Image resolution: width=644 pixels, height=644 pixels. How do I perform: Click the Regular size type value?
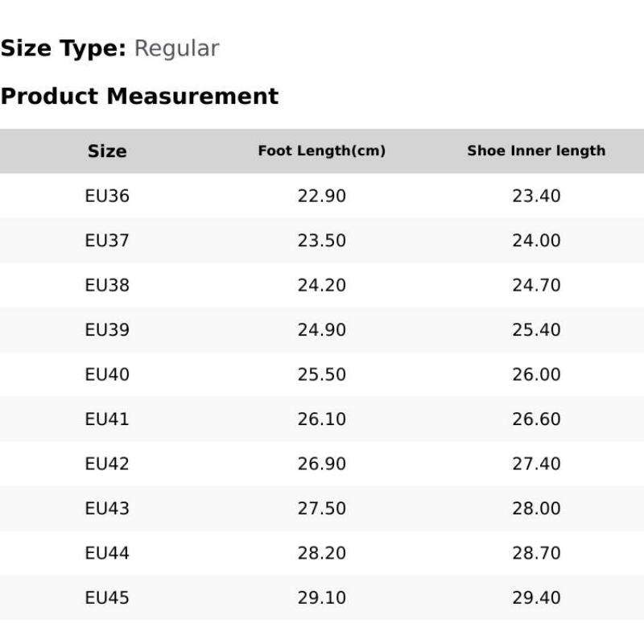pyautogui.click(x=176, y=49)
